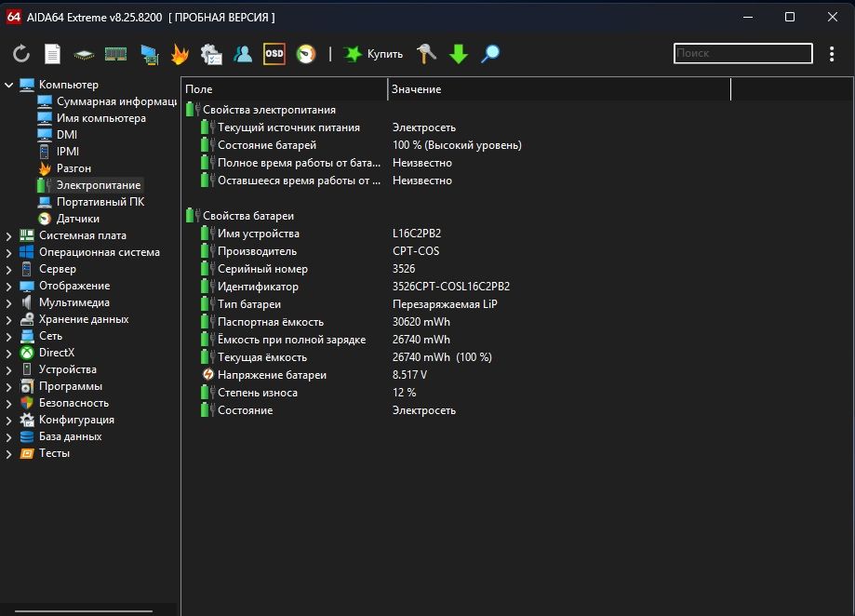
Task: Expand the DirectX node
Action: (8, 354)
